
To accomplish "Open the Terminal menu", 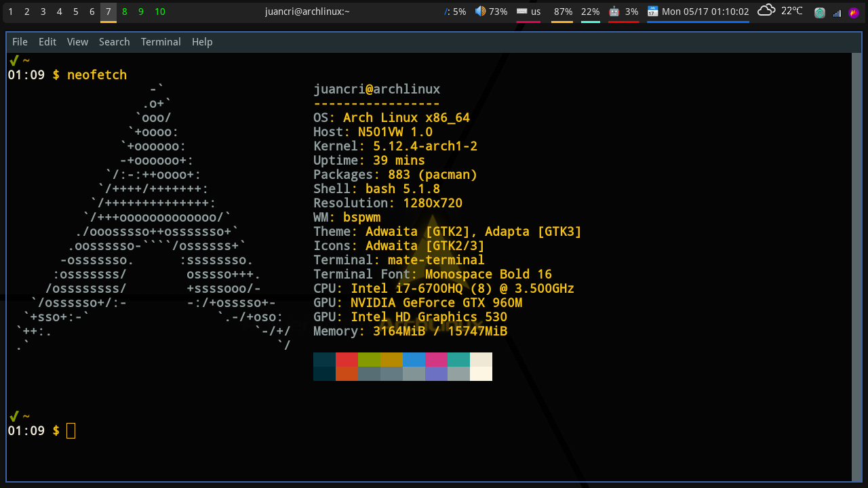I will point(161,42).
